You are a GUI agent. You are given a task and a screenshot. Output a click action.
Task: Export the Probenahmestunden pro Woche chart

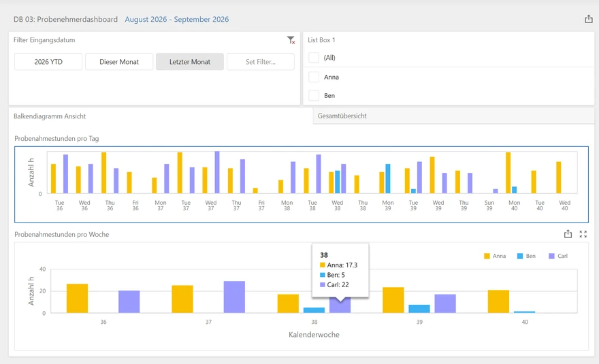(568, 234)
